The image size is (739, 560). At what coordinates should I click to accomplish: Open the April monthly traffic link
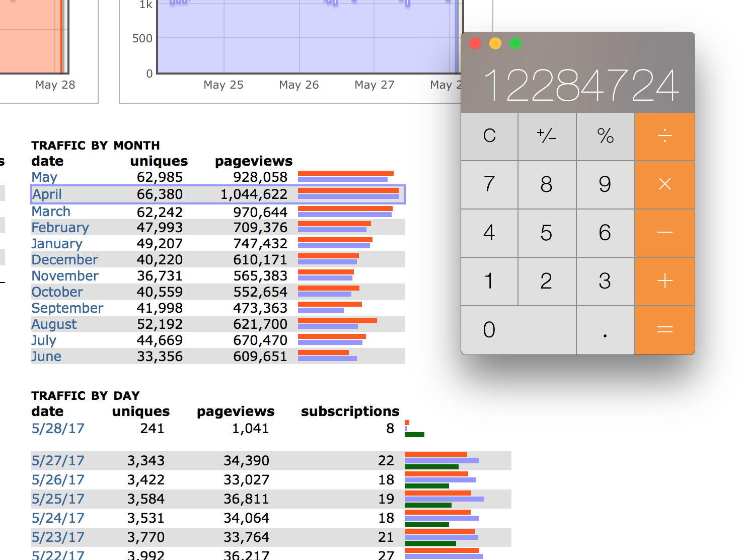(47, 194)
